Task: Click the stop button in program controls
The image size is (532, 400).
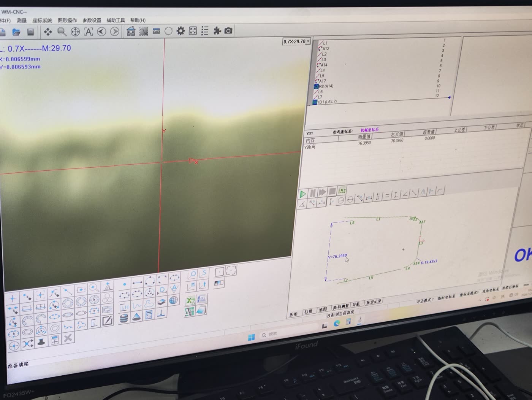Action: (332, 191)
